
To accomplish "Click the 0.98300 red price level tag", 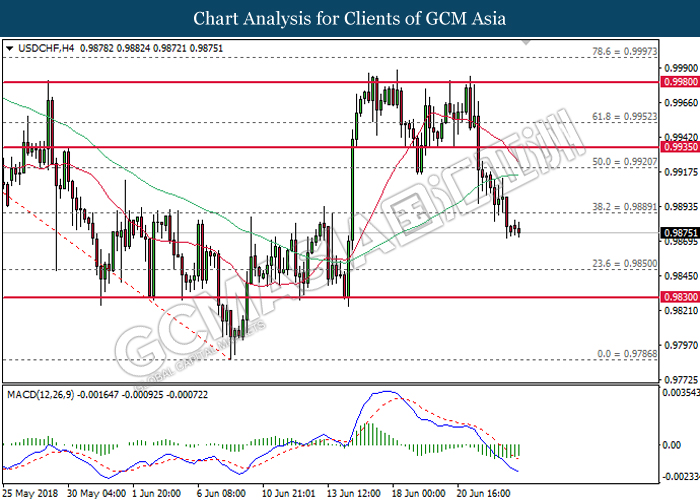I will coord(679,297).
